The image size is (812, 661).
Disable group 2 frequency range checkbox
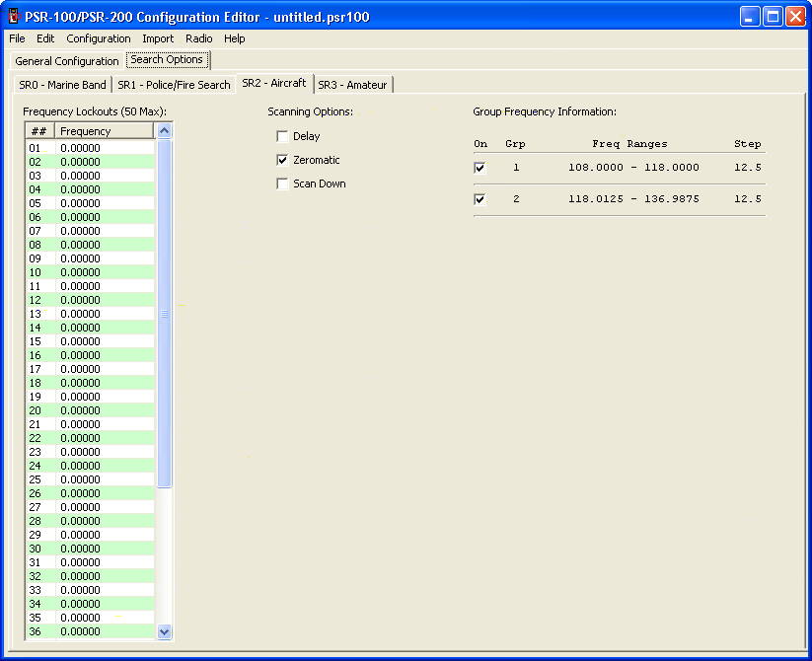[x=480, y=199]
